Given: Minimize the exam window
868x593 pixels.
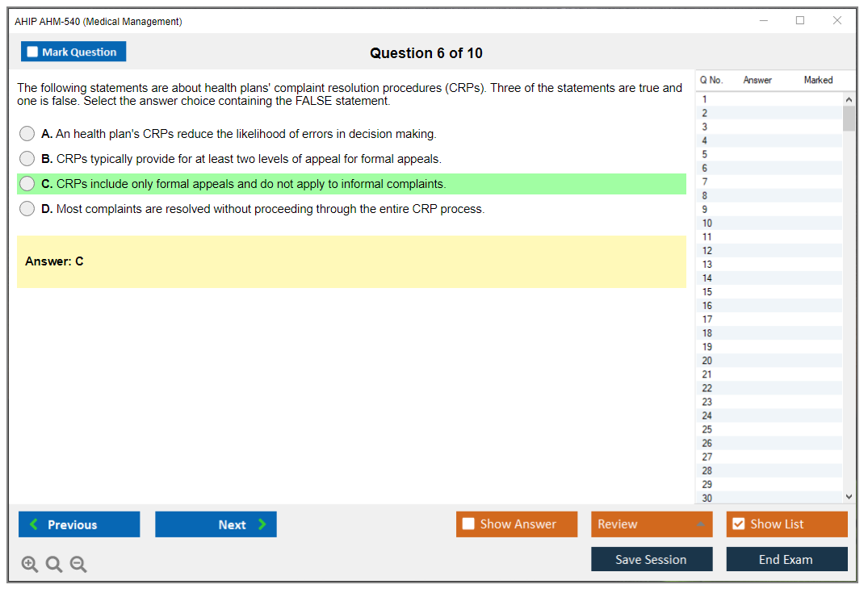Looking at the screenshot, I should coord(764,21).
